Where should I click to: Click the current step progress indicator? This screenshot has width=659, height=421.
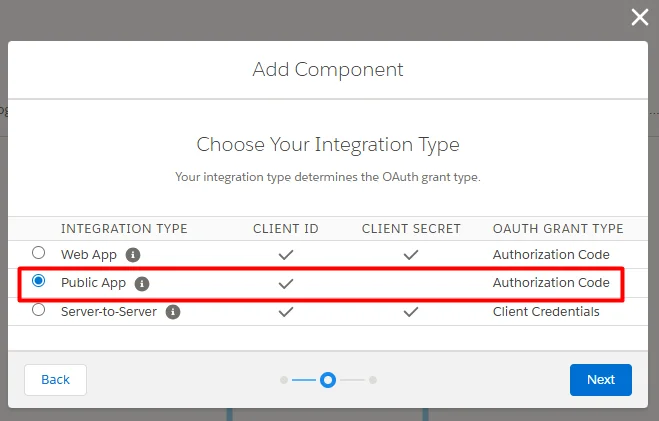tap(328, 380)
